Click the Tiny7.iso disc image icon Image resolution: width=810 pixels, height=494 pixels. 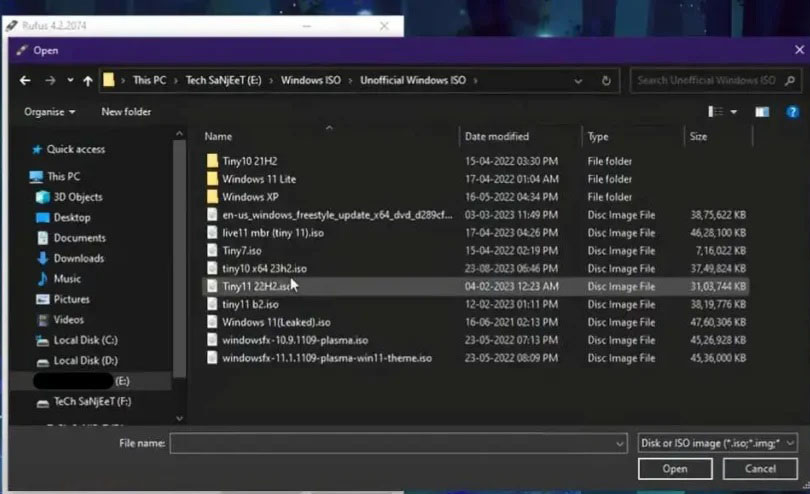coord(212,251)
